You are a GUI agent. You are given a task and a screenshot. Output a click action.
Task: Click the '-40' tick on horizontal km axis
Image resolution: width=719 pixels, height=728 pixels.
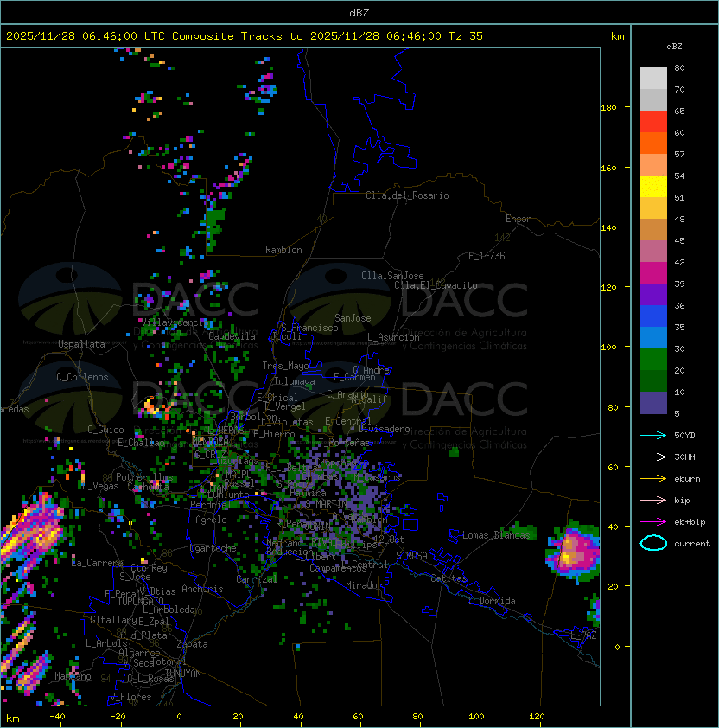[x=57, y=717]
